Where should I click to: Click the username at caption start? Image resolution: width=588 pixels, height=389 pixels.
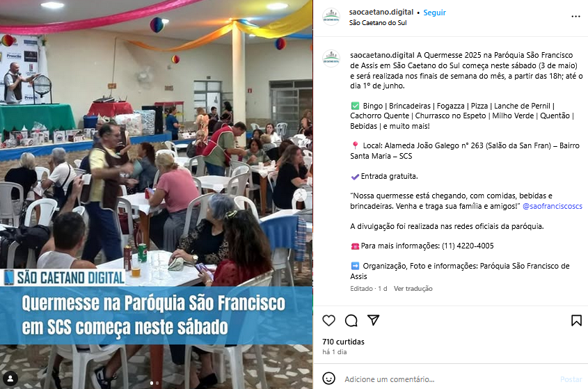382,55
